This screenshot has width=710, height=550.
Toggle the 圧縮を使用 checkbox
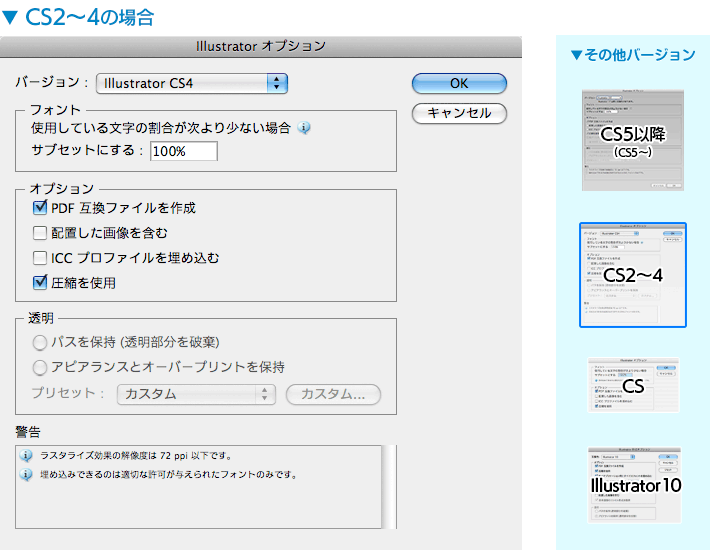40,283
